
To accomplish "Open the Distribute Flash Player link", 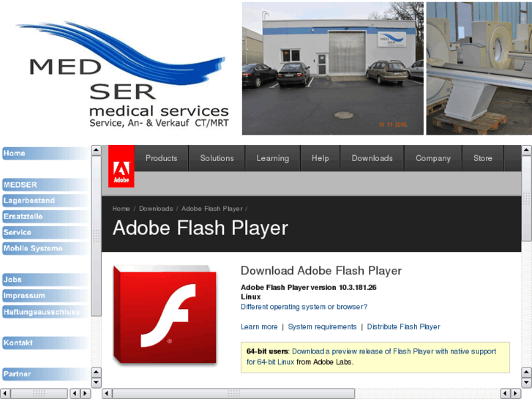I will click(x=403, y=327).
